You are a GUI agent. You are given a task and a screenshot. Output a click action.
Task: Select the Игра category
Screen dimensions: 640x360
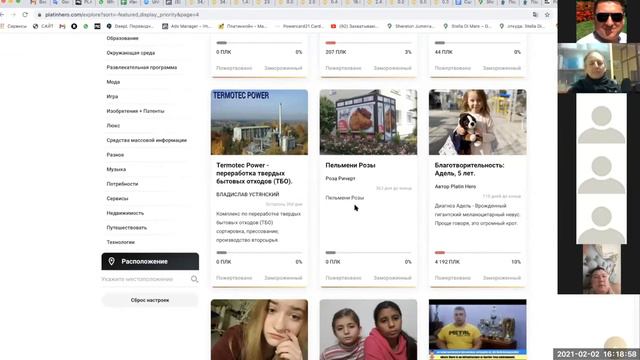click(112, 96)
